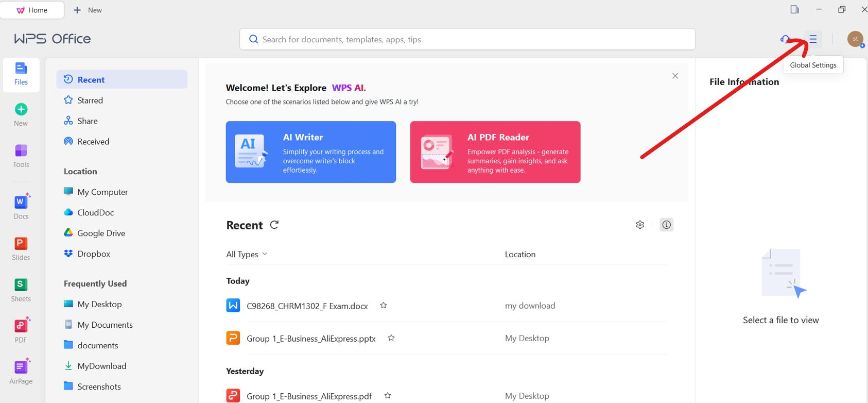Toggle the File Information panel icon
This screenshot has width=868, height=403.
pyautogui.click(x=667, y=225)
